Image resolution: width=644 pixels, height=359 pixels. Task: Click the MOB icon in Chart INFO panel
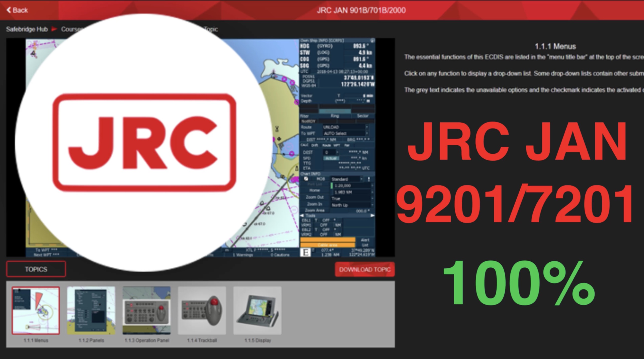coord(306,179)
